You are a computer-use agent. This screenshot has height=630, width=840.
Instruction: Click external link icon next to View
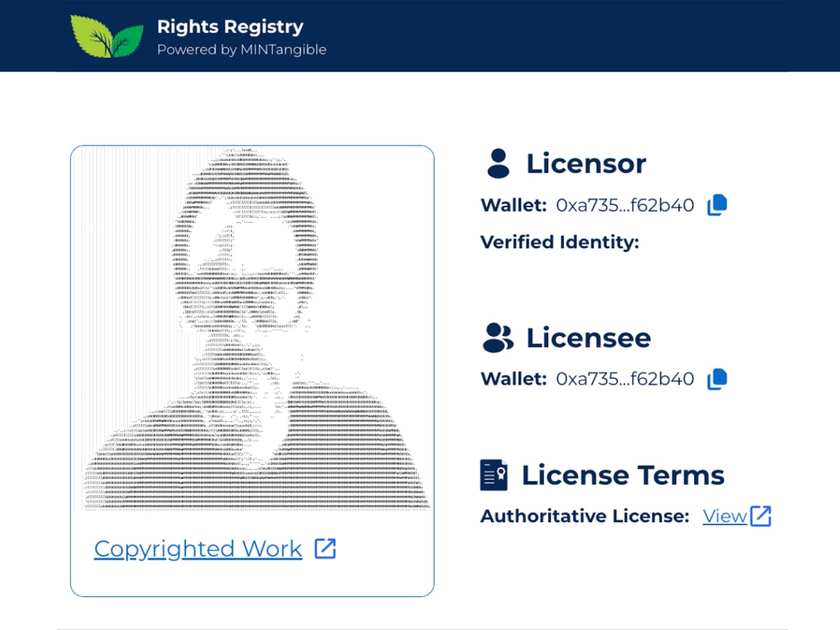760,516
